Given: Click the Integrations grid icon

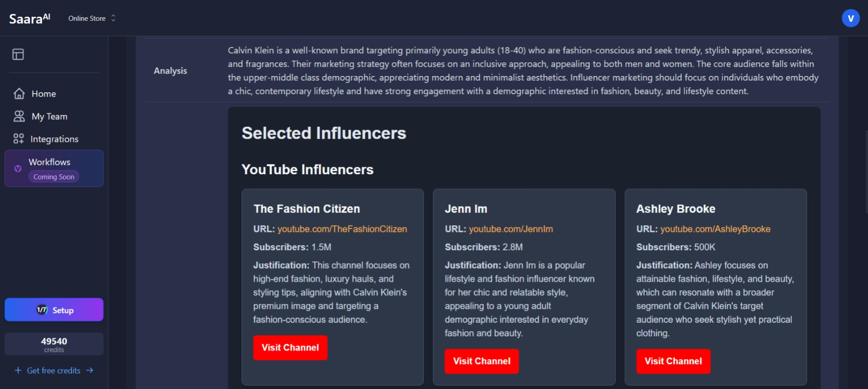Looking at the screenshot, I should point(19,139).
